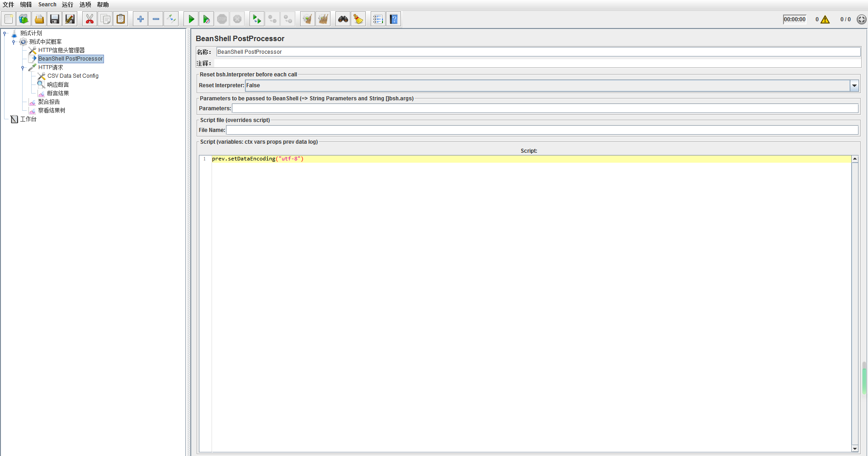
Task: Click Start no pauses button
Action: click(207, 19)
